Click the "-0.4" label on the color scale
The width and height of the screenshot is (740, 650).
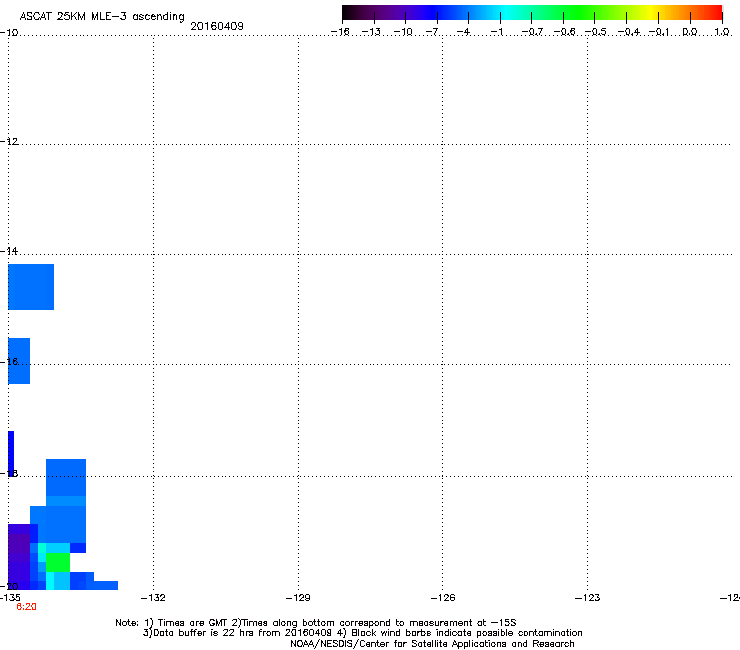click(x=629, y=32)
